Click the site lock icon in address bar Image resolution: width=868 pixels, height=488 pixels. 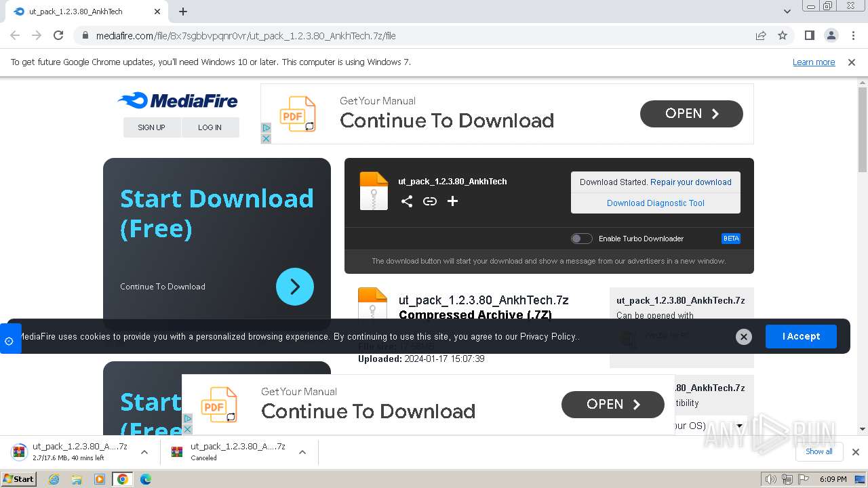point(85,36)
